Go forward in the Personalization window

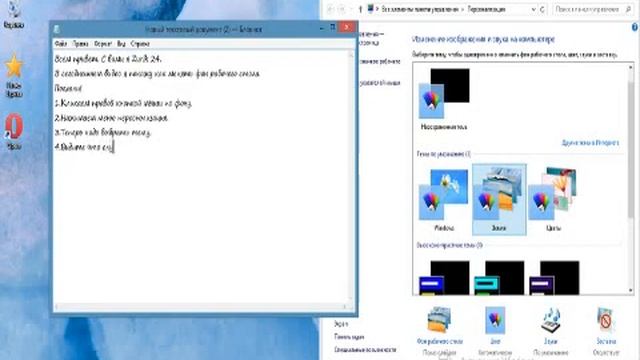click(x=342, y=9)
